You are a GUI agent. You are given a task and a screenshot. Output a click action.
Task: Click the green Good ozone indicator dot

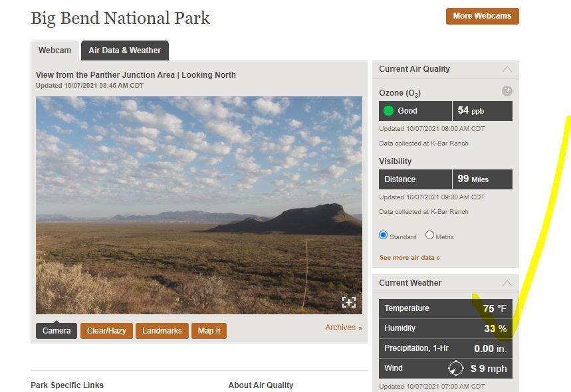[x=389, y=111]
